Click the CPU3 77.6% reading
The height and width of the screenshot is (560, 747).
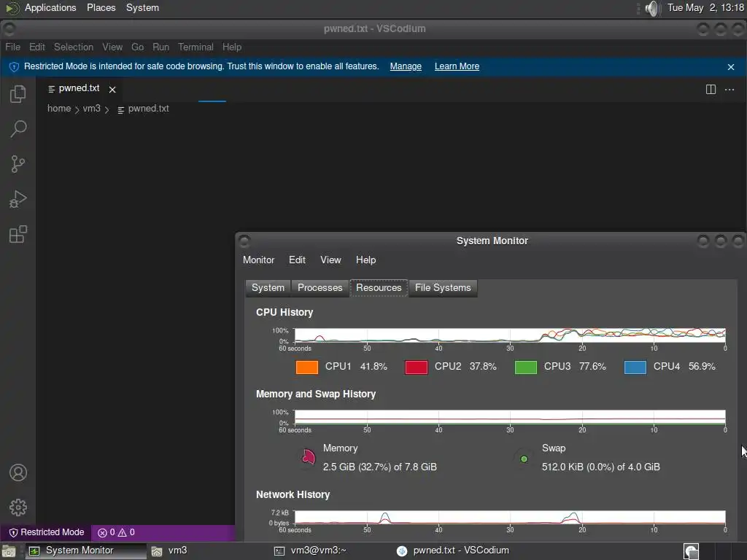point(592,367)
